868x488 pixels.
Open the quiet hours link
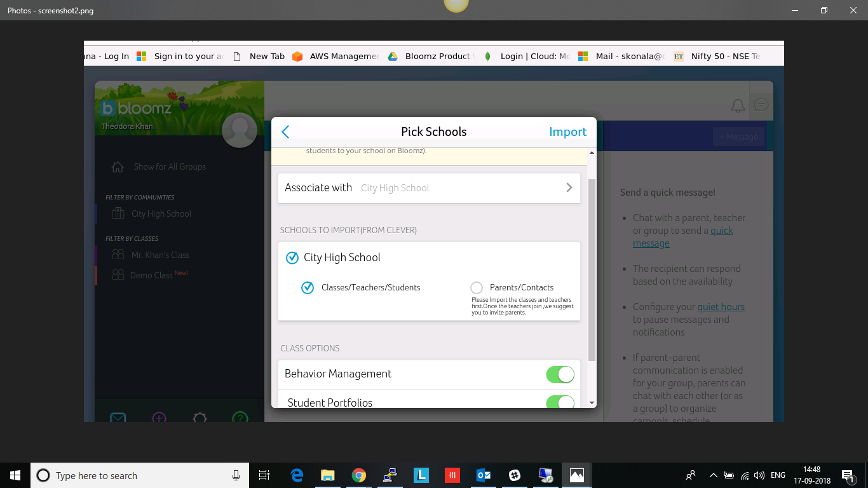pos(720,306)
